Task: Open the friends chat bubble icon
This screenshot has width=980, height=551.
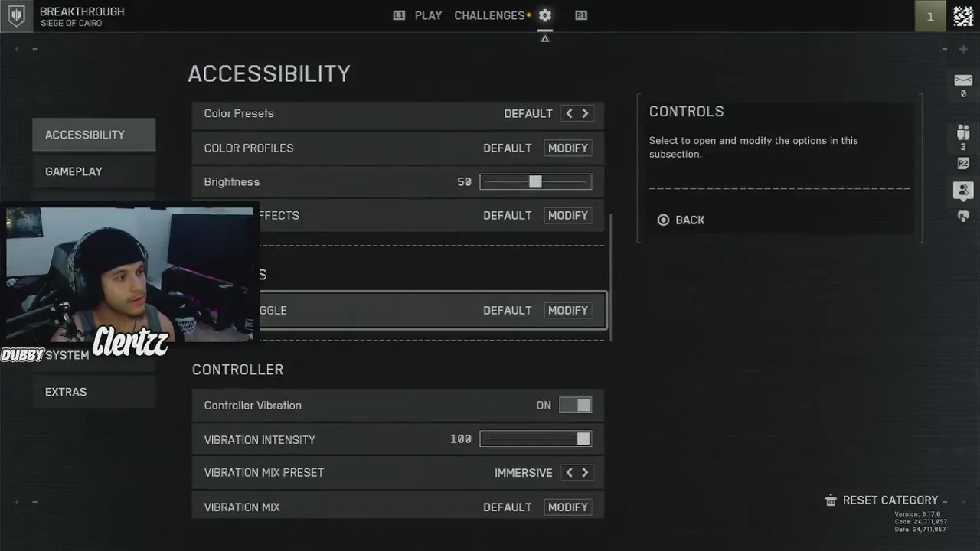Action: 963,191
